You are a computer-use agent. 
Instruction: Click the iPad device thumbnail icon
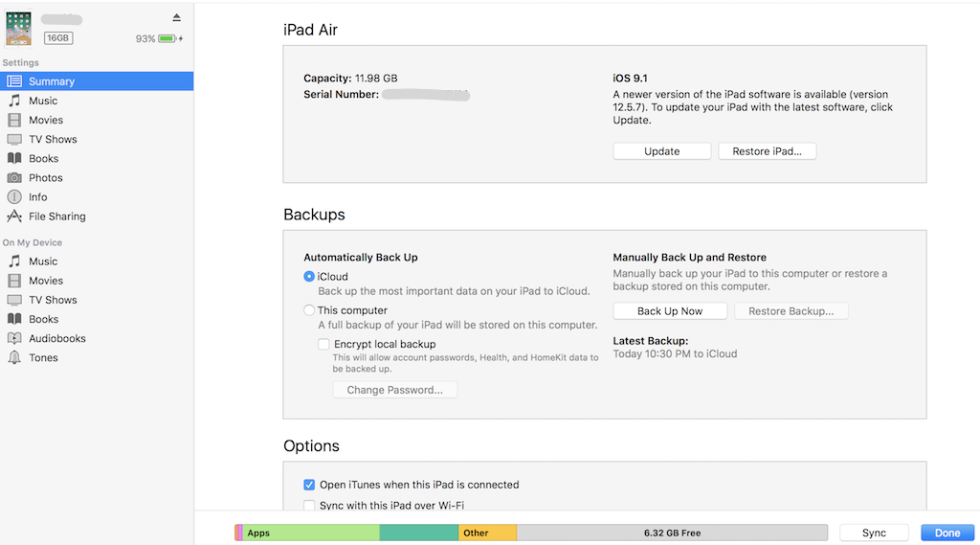click(18, 28)
